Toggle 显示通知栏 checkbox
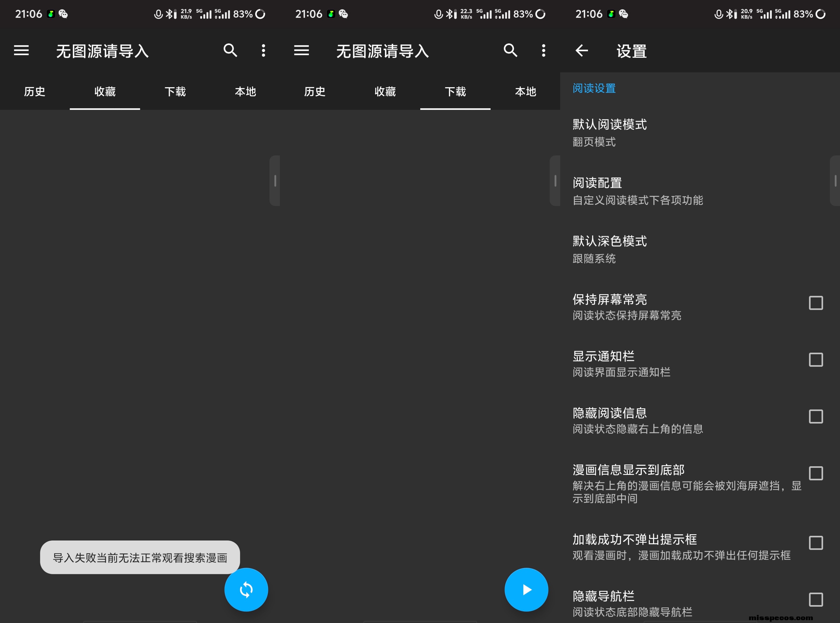 coord(816,360)
